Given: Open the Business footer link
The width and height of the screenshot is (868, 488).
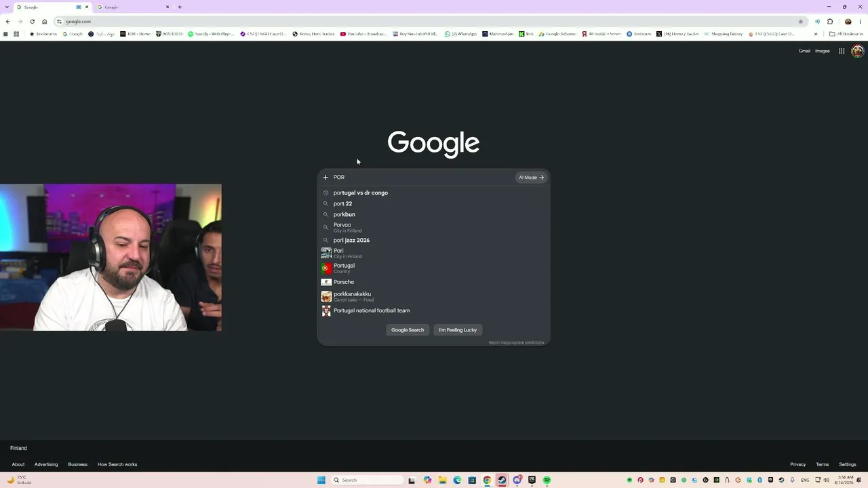Looking at the screenshot, I should pyautogui.click(x=77, y=464).
